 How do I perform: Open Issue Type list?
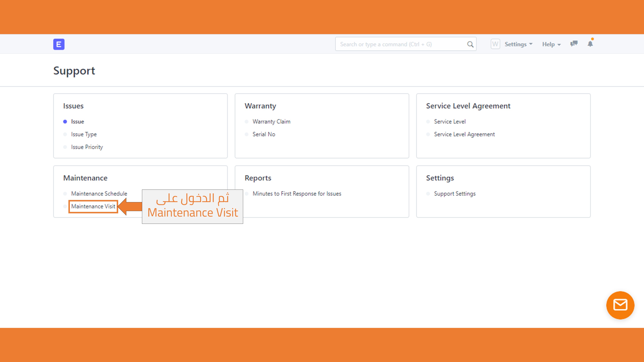84,134
